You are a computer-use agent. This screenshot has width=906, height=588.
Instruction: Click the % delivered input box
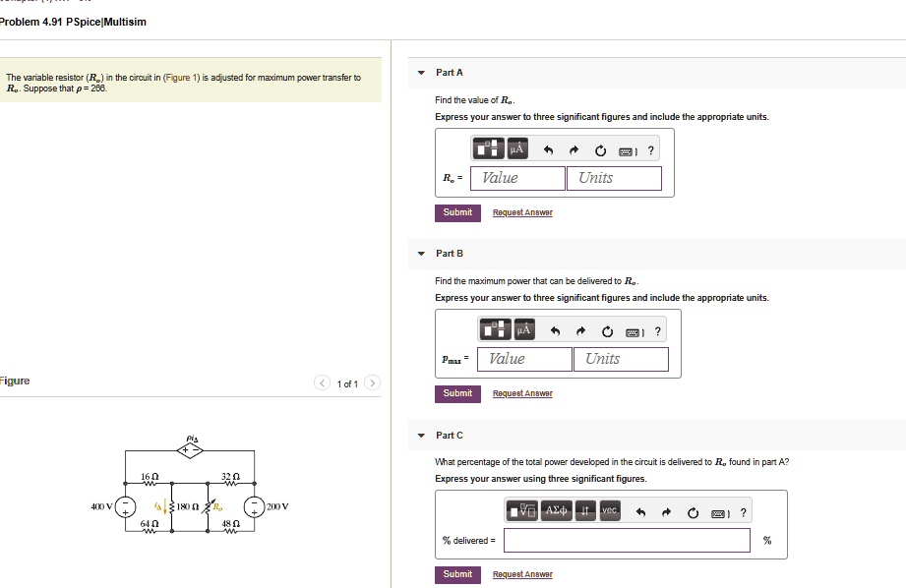pos(627,540)
